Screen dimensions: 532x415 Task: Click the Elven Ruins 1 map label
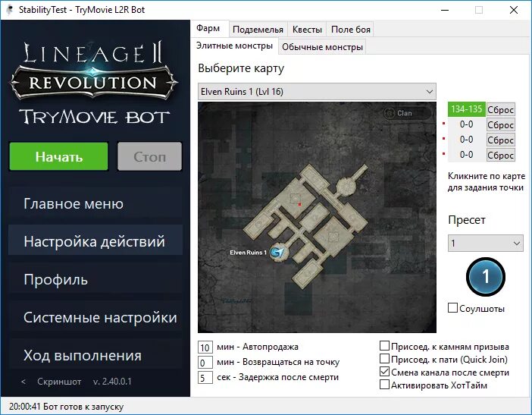248,253
